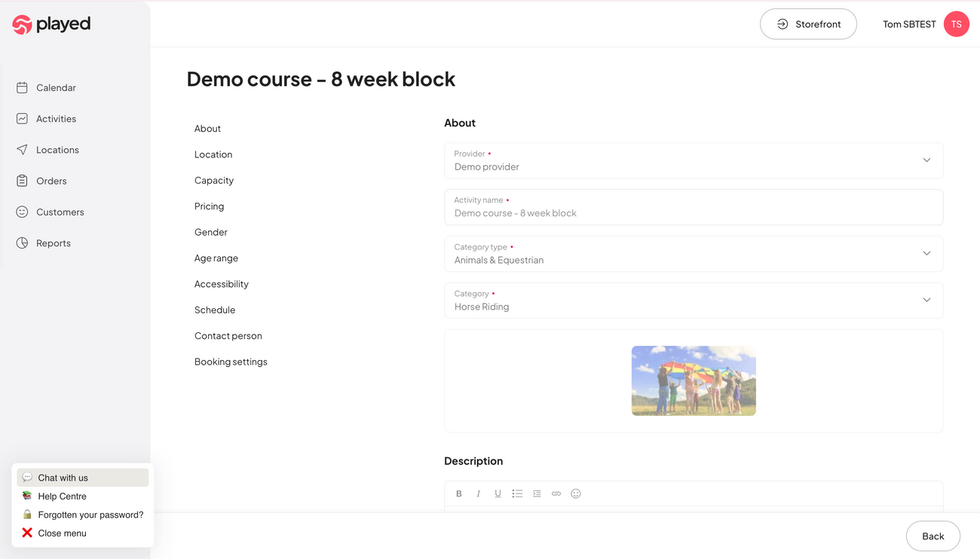This screenshot has width=980, height=559.
Task: Click the Back button
Action: [933, 536]
